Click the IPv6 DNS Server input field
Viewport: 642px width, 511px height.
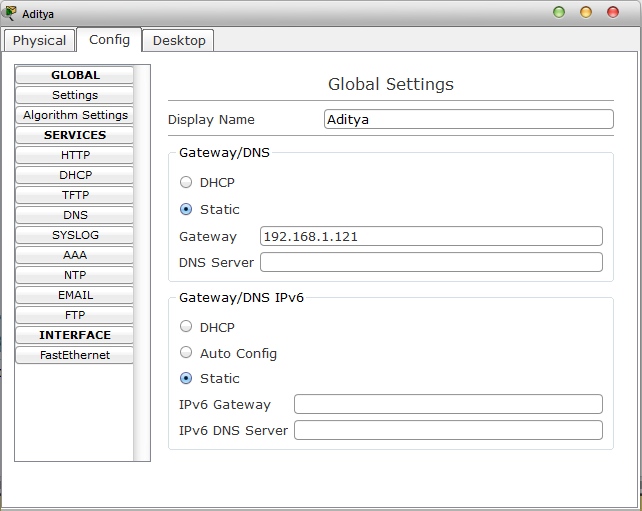448,430
